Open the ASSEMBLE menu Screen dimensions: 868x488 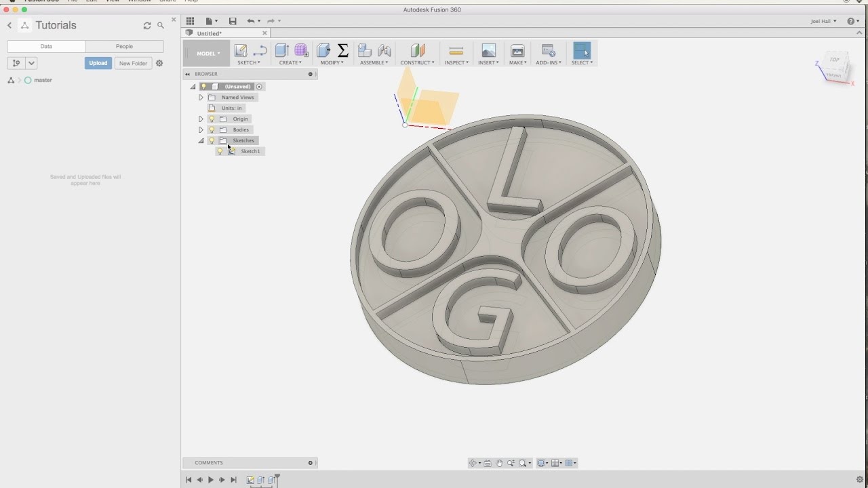(374, 62)
